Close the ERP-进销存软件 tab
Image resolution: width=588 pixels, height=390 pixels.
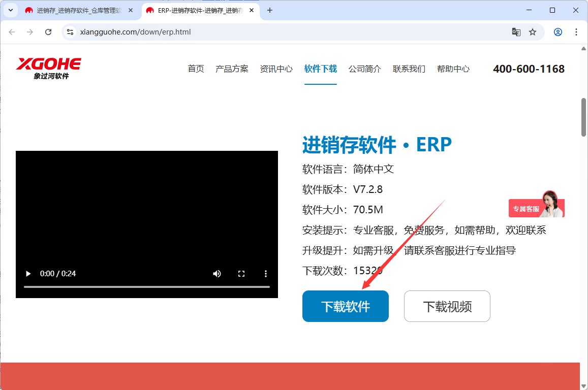click(x=252, y=11)
